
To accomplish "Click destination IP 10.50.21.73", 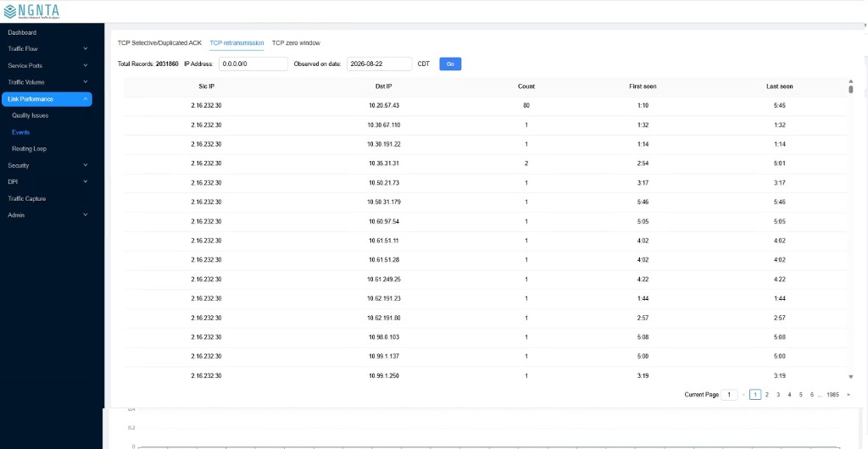I will click(x=384, y=182).
